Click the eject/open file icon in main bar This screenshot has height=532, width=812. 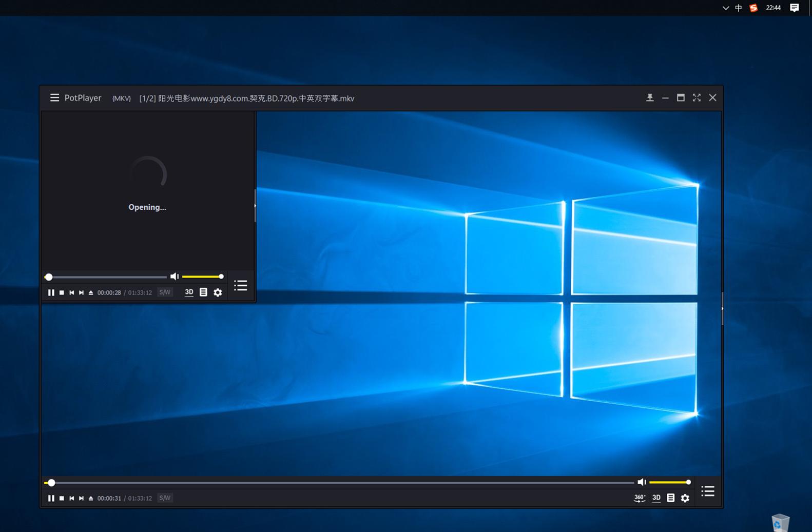point(91,498)
